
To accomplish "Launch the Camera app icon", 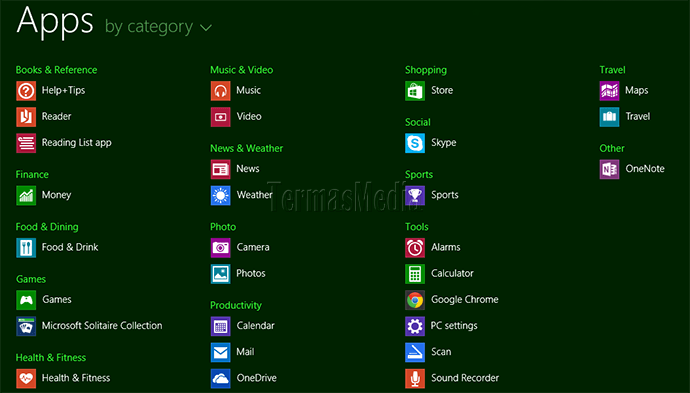I will 220,248.
